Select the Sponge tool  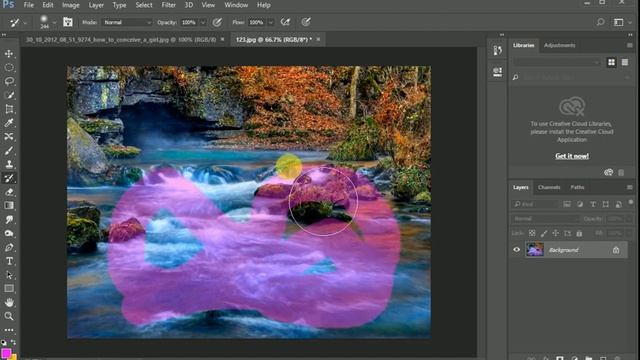click(9, 233)
